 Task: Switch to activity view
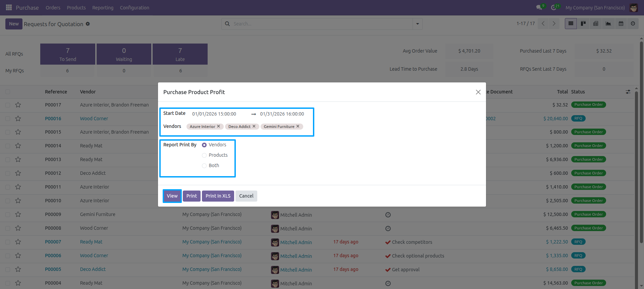coord(633,23)
